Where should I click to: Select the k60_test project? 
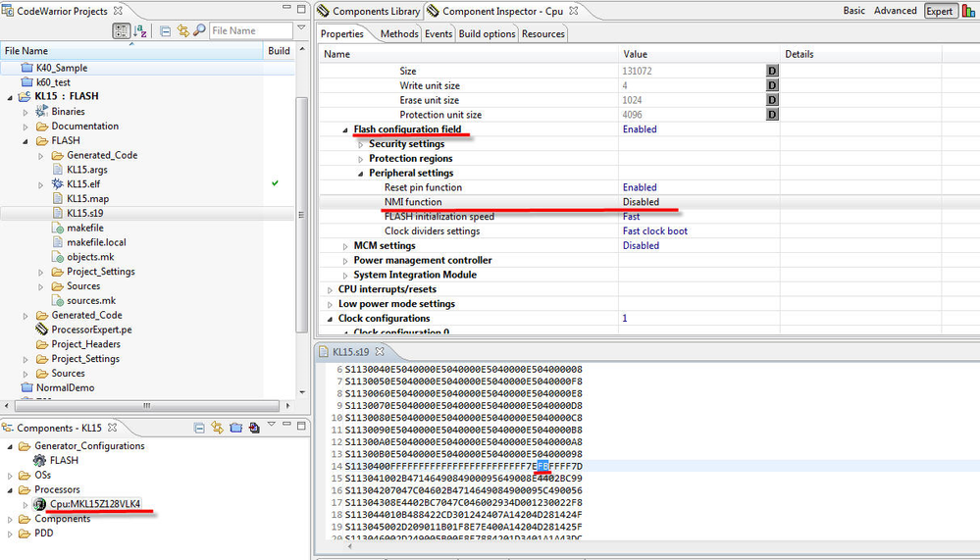pos(53,81)
